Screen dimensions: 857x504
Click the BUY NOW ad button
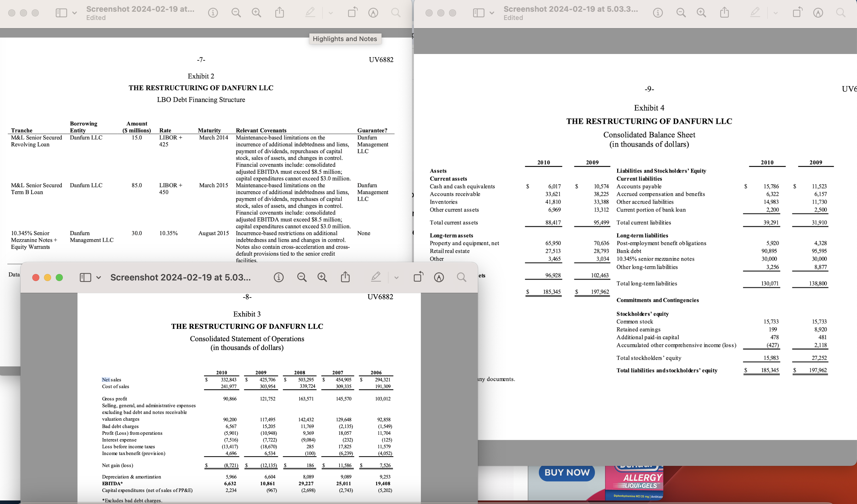(567, 472)
